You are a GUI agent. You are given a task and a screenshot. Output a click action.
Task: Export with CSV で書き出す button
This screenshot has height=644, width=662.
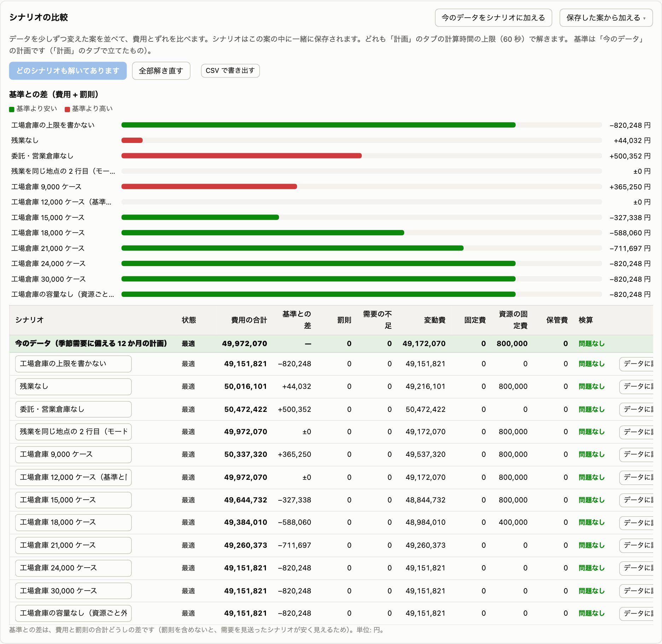230,70
